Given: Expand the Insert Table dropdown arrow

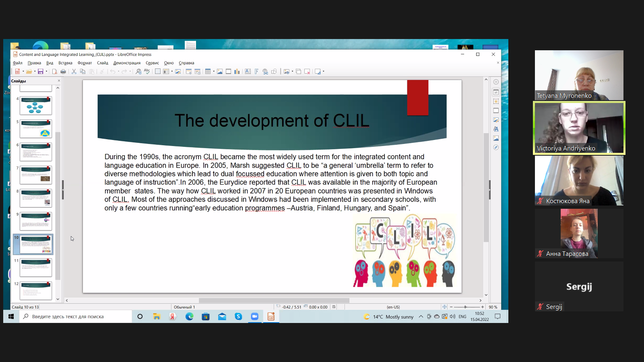Looking at the screenshot, I should coord(214,72).
